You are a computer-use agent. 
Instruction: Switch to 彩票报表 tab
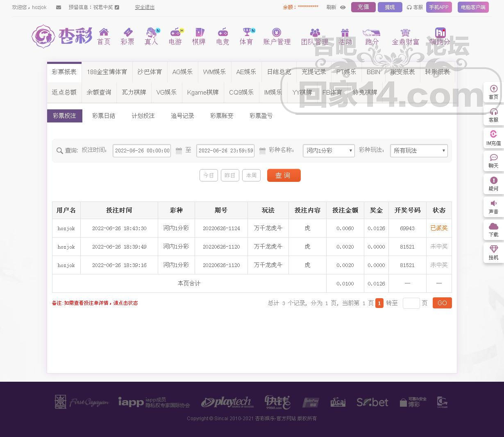64,72
